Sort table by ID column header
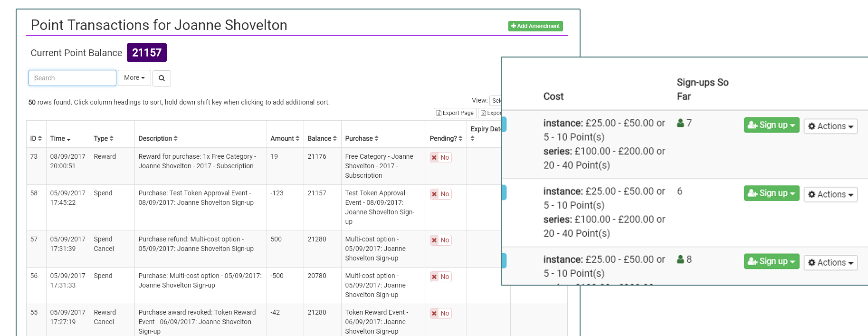The width and height of the screenshot is (868, 336). [36, 138]
